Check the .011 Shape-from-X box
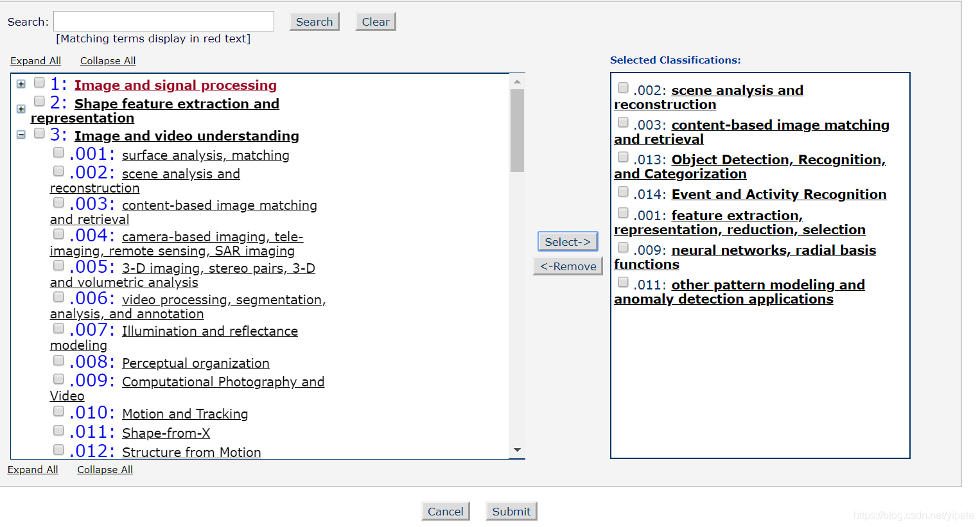Viewport: 980px width, 527px height. pos(58,430)
